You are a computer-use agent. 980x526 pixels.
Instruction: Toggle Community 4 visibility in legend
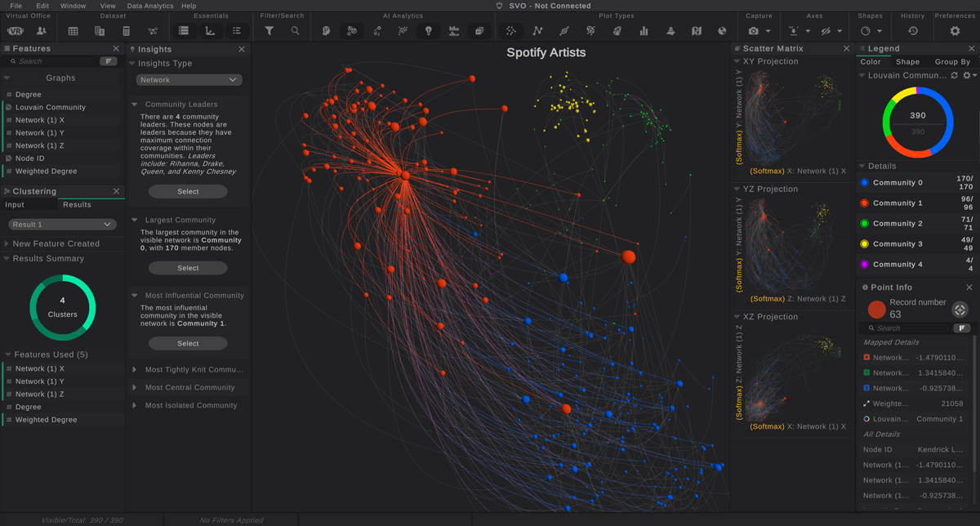(864, 265)
